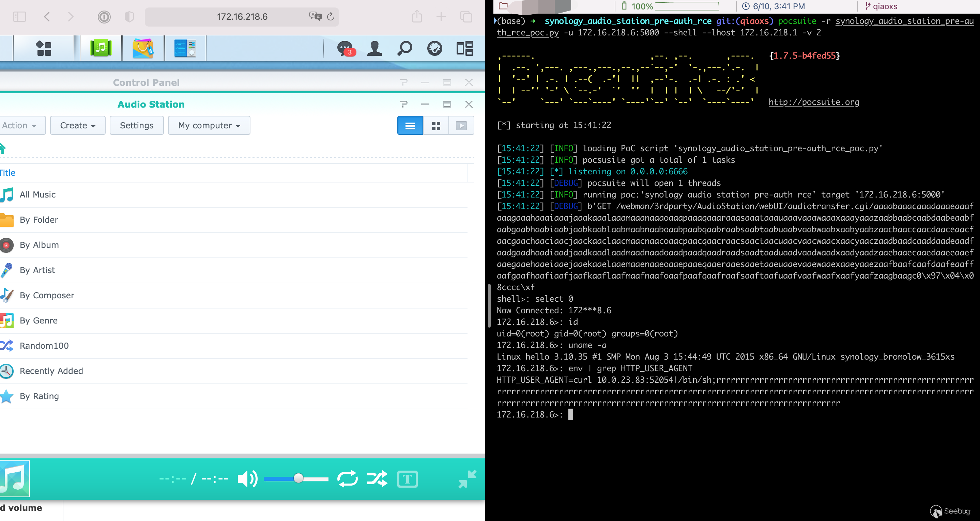Toggle repeat mode in the player
This screenshot has height=521, width=980.
(347, 479)
